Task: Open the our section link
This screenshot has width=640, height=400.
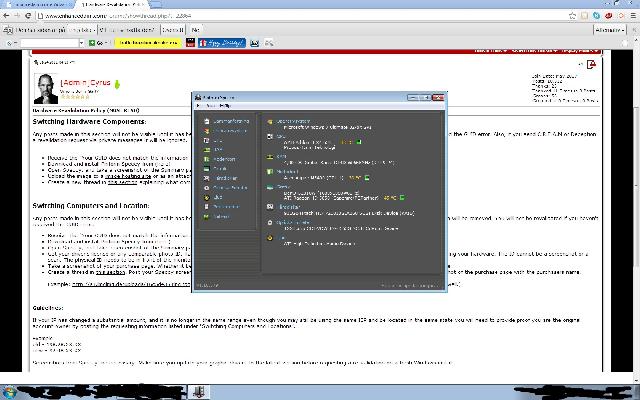Action: (x=110, y=272)
